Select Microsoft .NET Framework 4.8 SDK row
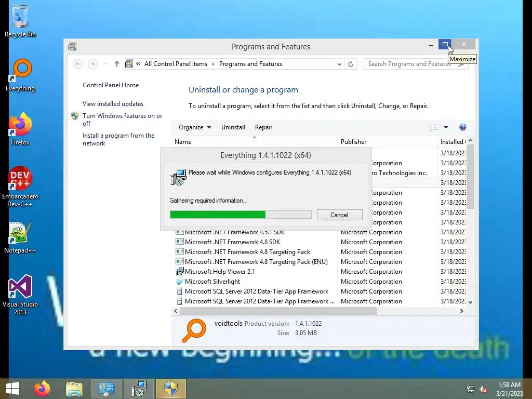532x399 pixels. point(319,242)
